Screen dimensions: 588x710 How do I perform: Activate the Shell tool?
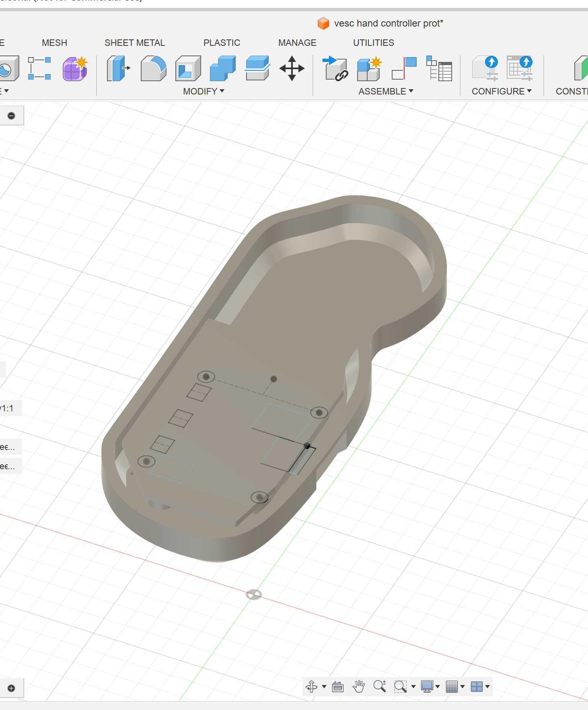tap(188, 69)
